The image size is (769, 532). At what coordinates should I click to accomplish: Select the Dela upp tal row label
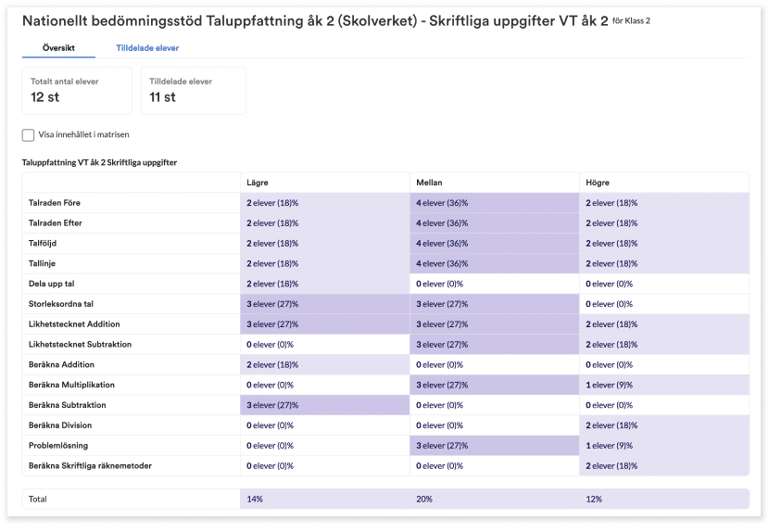pos(51,284)
